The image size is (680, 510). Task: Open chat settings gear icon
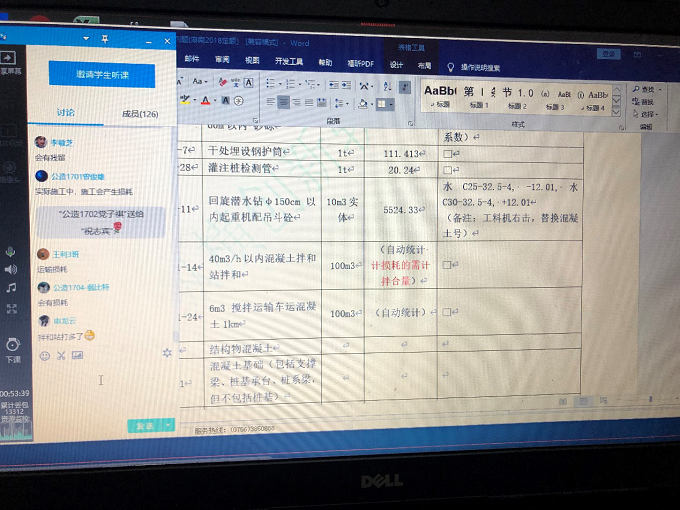(167, 353)
